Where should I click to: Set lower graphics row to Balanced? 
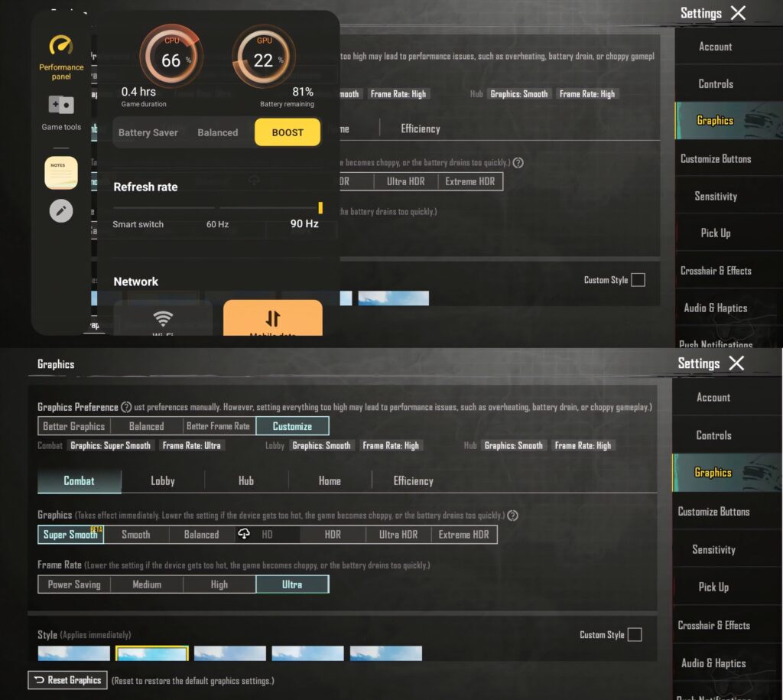pyautogui.click(x=201, y=535)
